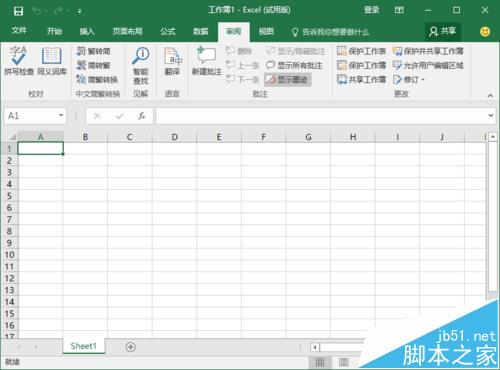
Task: Click Protect and Share Workbook (保护并共享工作簿)
Action: (x=428, y=51)
